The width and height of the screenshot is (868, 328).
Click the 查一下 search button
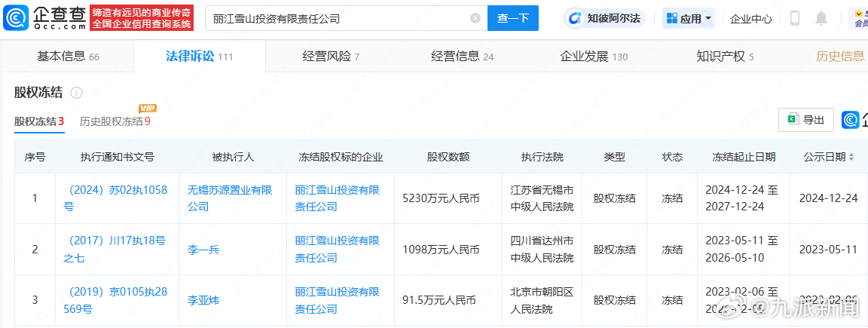point(513,18)
